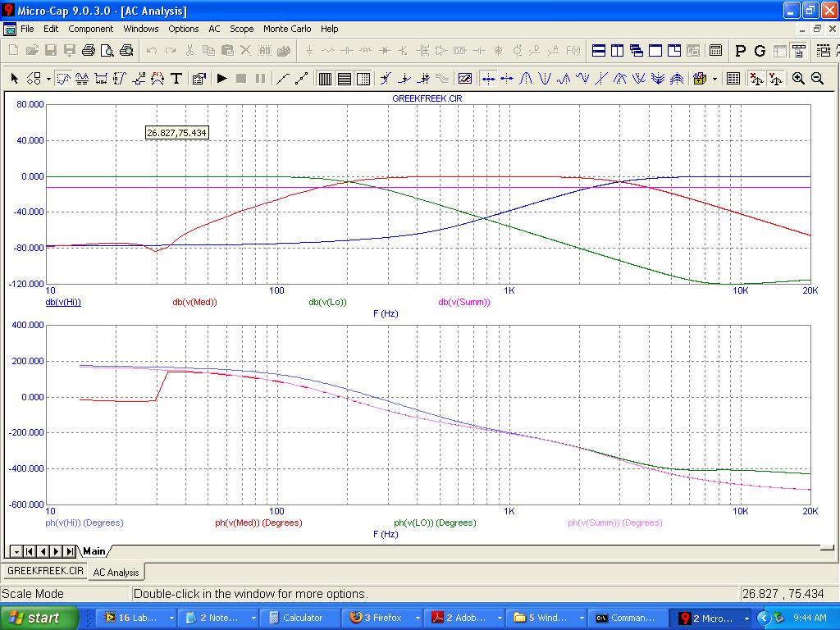Toggle Scale Mode curve-box tool
This screenshot has width=840, height=630.
(x=63, y=79)
